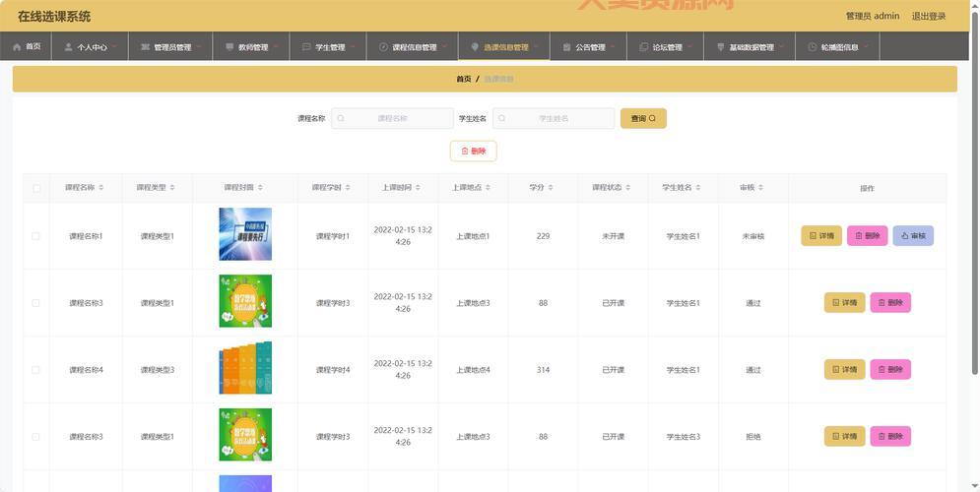Click 审核 button for 课程名称1 row
Screen dimensions: 980x492
coord(913,236)
